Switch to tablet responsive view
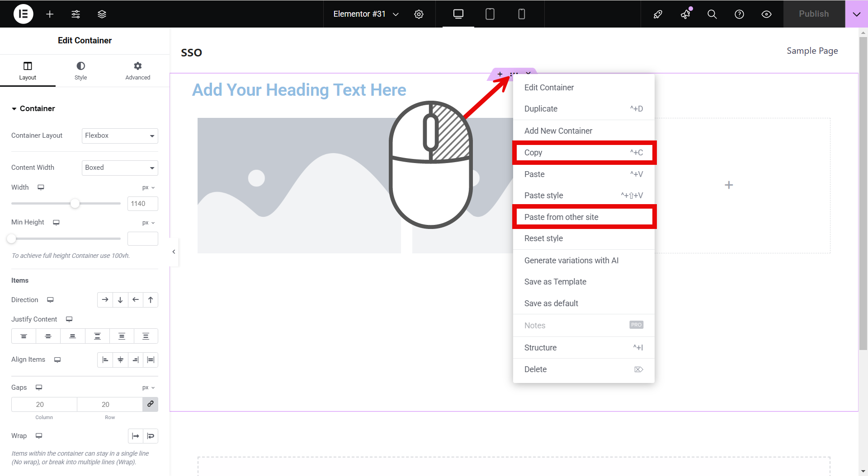This screenshot has height=476, width=868. (x=490, y=14)
